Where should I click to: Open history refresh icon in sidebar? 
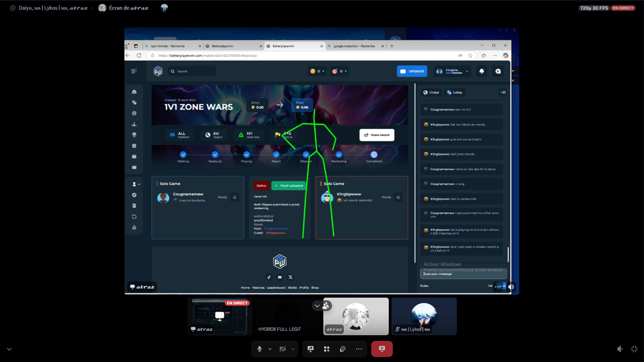134,217
